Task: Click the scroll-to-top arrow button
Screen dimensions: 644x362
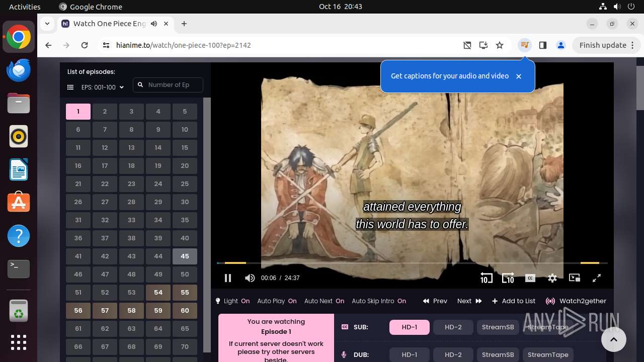Action: click(613, 340)
